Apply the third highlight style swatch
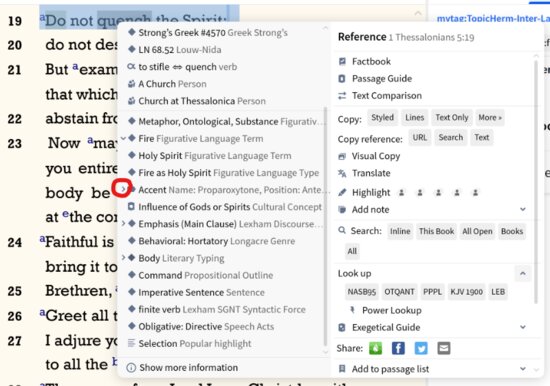 pos(438,193)
